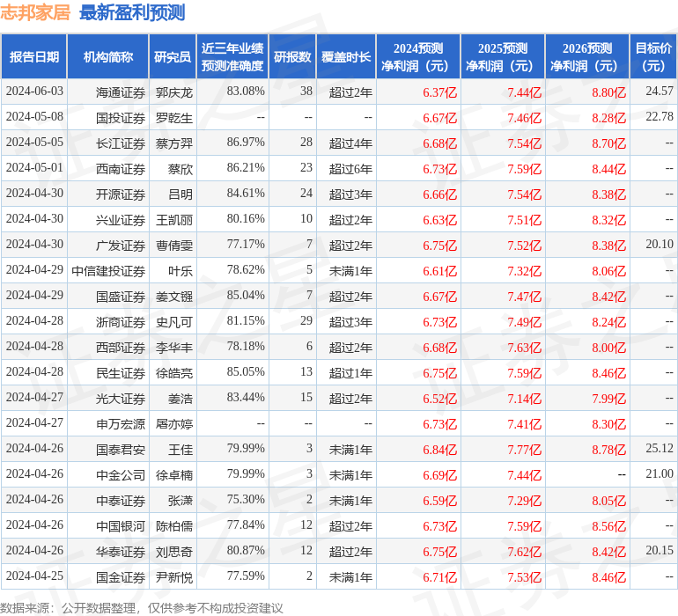Click target price 21.00
Viewport: 678px width, 616px height.
(x=660, y=473)
